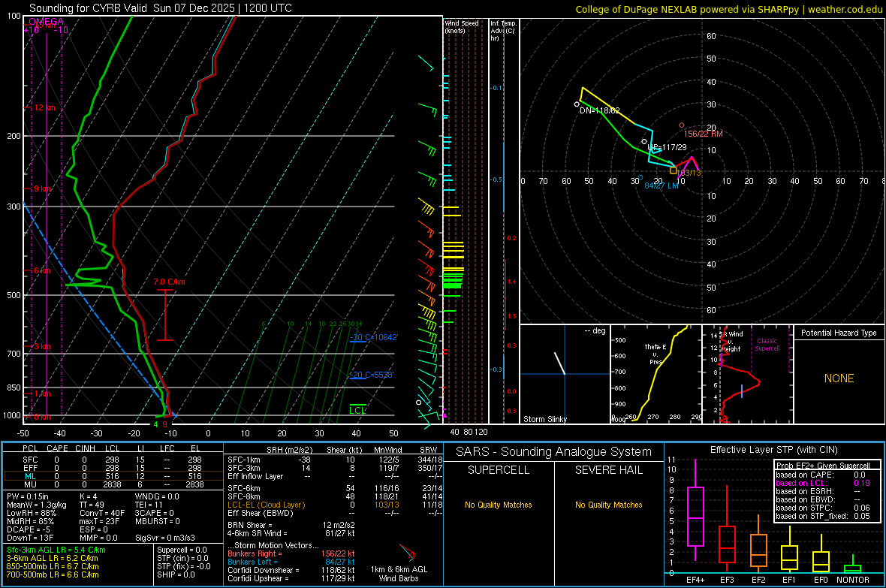
Task: Click the '84/27 LM' hodograph label
Action: 661,185
